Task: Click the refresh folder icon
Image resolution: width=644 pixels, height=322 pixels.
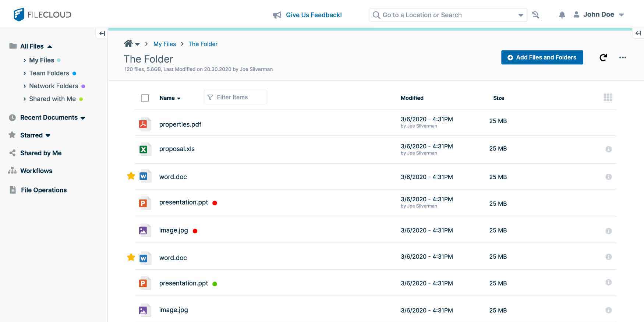Action: click(603, 57)
